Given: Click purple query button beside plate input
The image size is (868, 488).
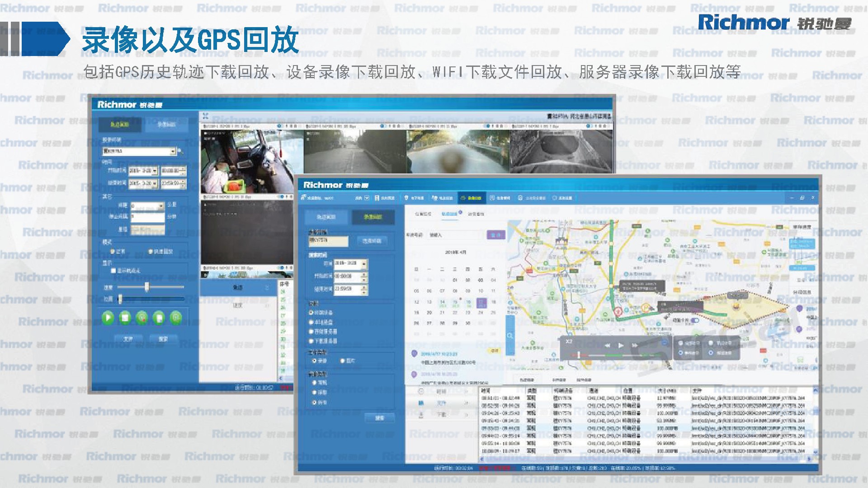Looking at the screenshot, I should [x=496, y=235].
